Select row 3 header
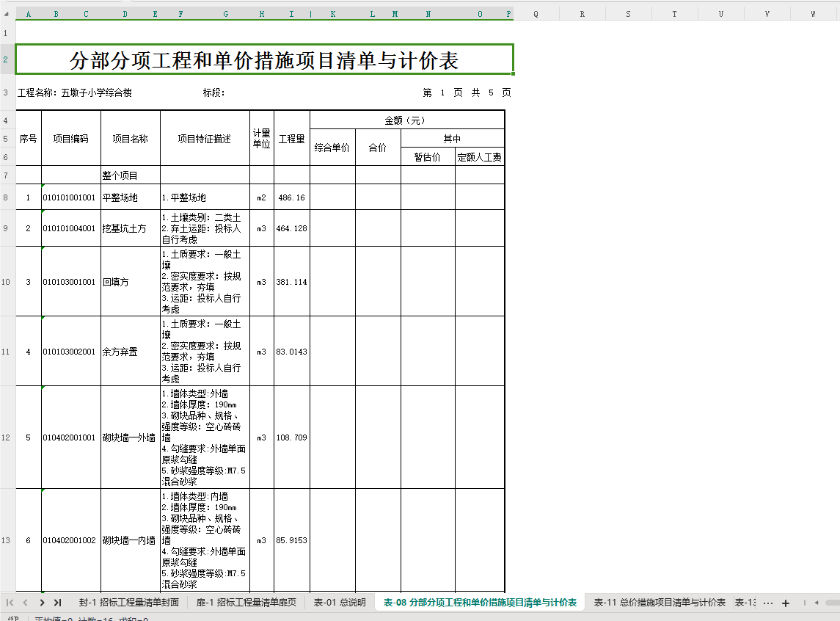 pyautogui.click(x=7, y=92)
